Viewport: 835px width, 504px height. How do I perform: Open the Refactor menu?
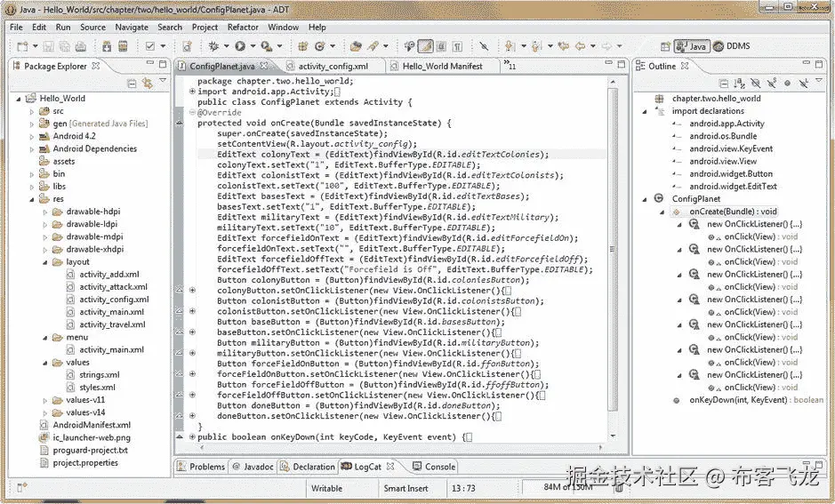243,28
